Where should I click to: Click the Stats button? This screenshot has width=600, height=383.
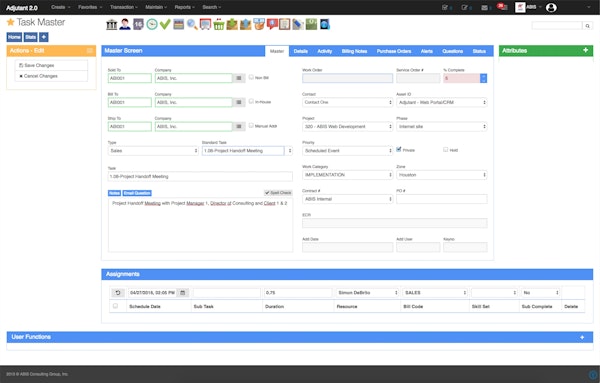point(31,37)
